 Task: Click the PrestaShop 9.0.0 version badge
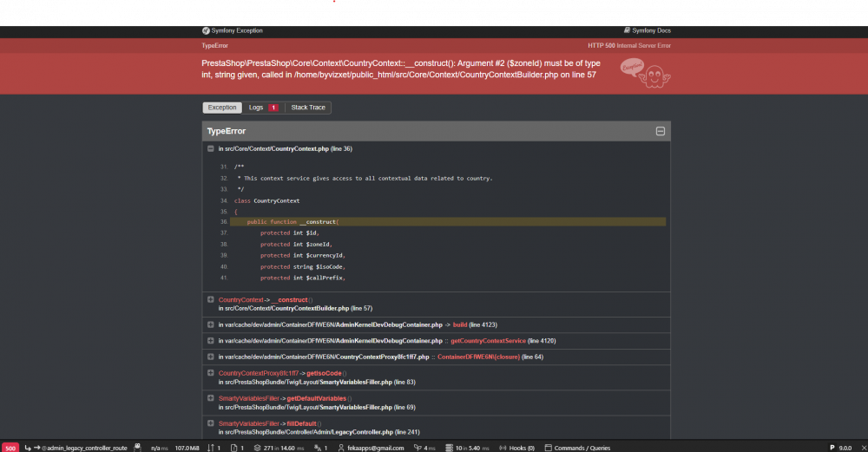840,448
